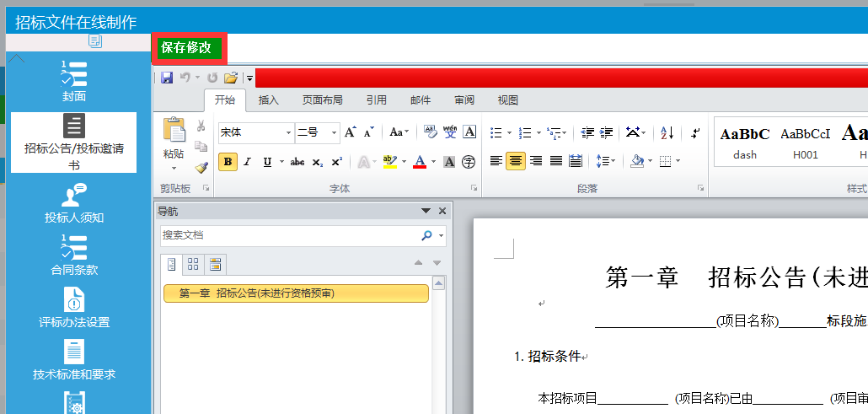Increase paragraph indent
Screen dimensions: 868x414
(x=607, y=132)
